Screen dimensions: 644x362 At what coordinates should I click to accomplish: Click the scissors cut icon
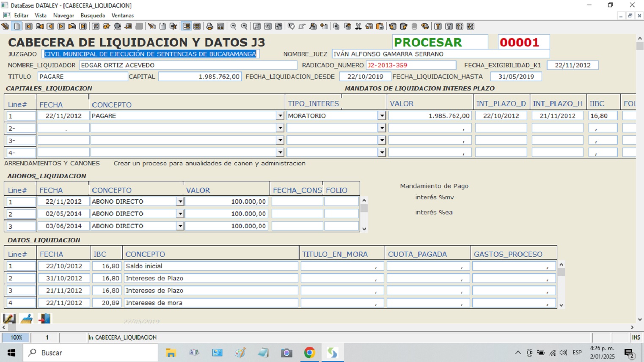pos(358,26)
